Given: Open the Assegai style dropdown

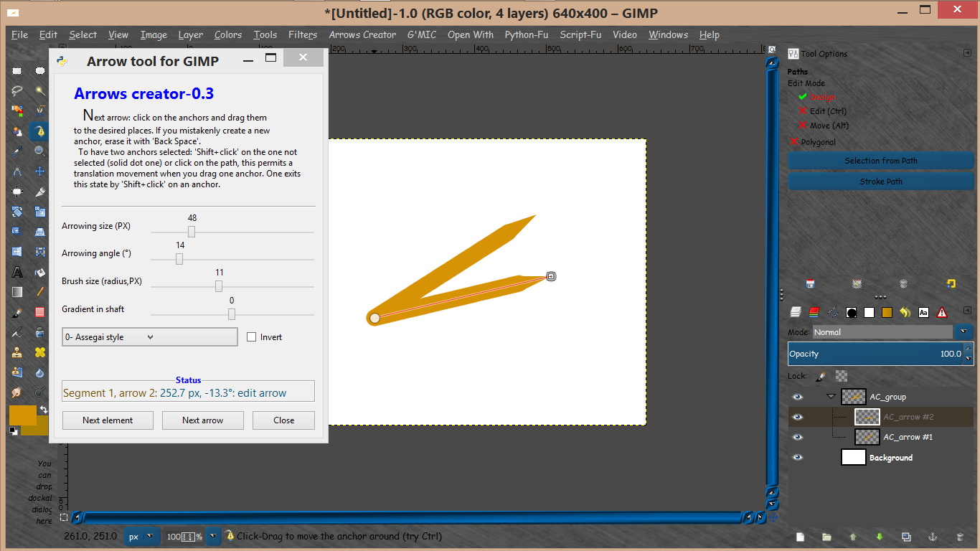Looking at the screenshot, I should (150, 337).
